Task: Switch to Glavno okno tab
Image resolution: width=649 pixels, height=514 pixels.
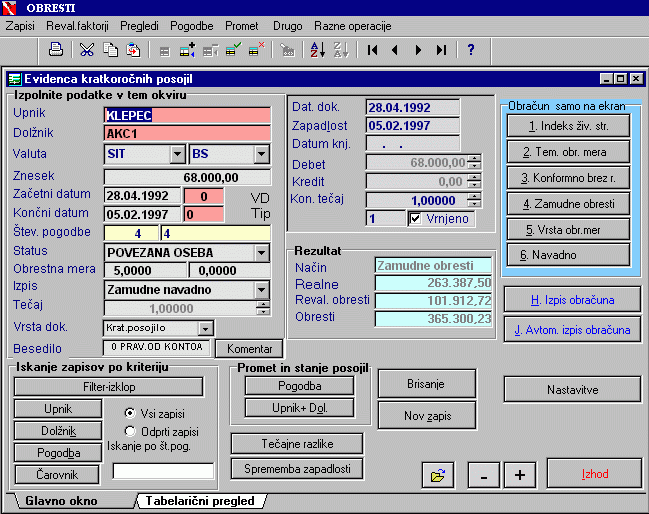Action: pyautogui.click(x=61, y=501)
